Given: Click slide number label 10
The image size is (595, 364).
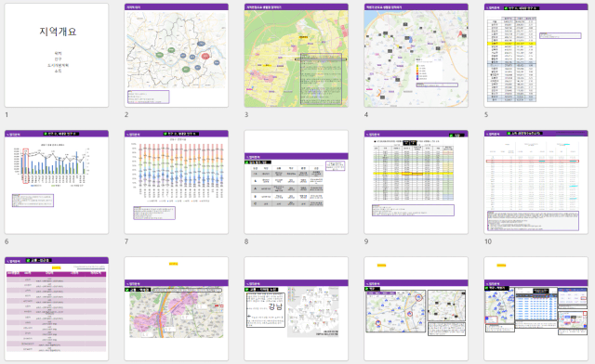Looking at the screenshot, I should coord(488,241).
